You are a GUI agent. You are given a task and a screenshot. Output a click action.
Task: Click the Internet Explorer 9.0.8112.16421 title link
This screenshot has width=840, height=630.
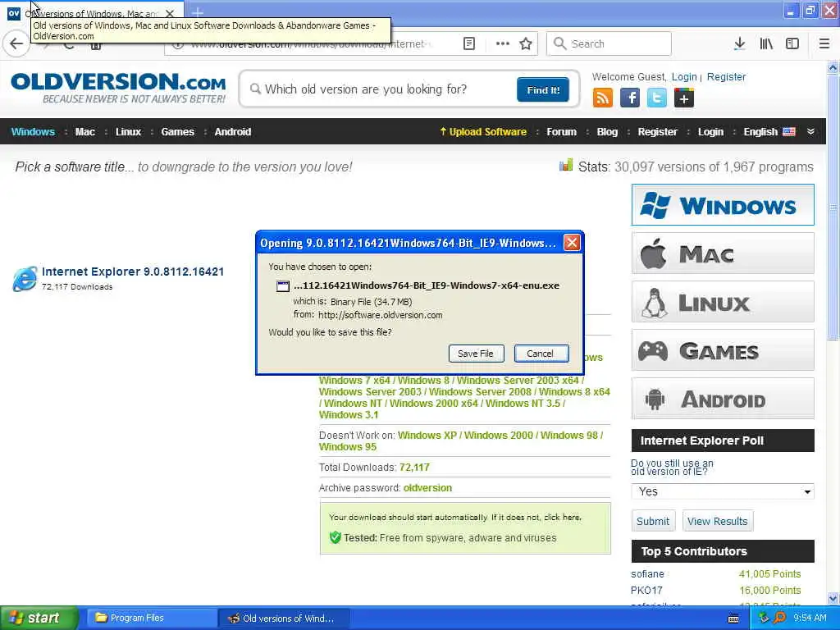pos(133,272)
